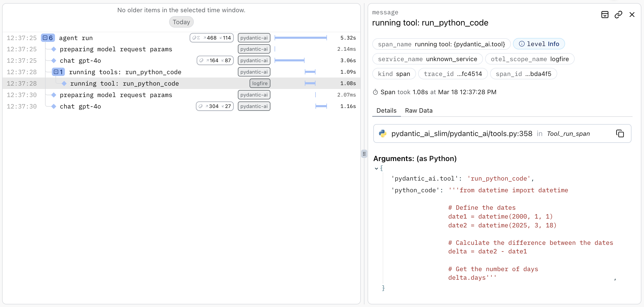Select the Details tab

click(386, 110)
